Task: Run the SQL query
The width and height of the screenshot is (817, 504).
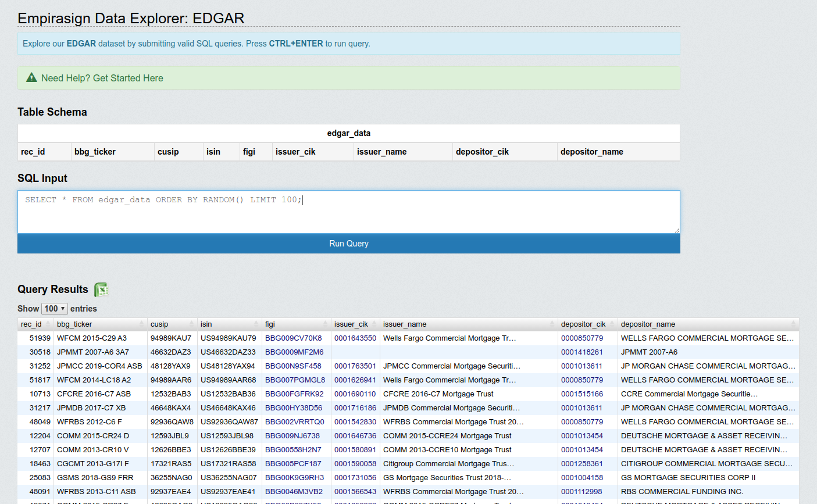Action: [348, 244]
